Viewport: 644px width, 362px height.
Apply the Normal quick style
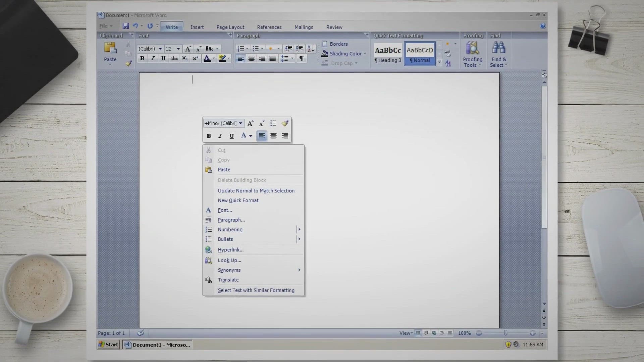420,53
